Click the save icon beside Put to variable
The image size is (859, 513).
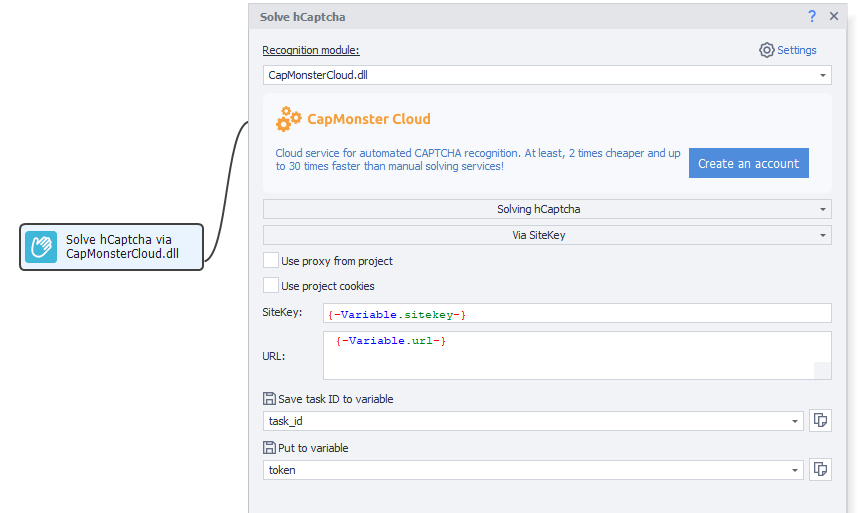tap(269, 447)
